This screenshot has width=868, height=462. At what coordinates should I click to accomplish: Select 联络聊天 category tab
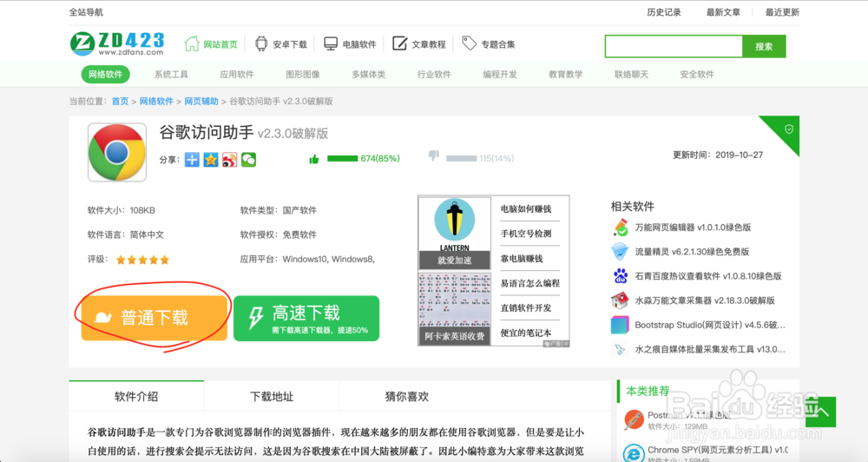tap(631, 74)
